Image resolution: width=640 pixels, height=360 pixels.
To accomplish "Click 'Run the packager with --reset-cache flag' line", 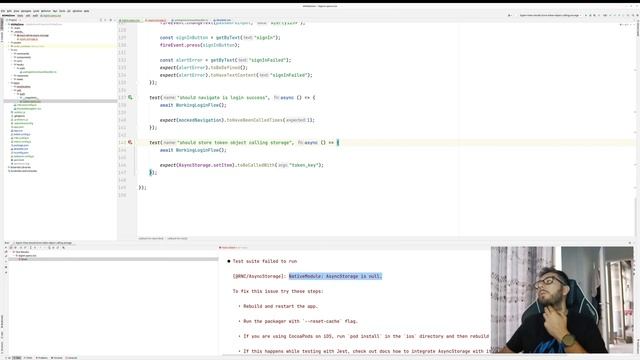I will tap(300, 321).
